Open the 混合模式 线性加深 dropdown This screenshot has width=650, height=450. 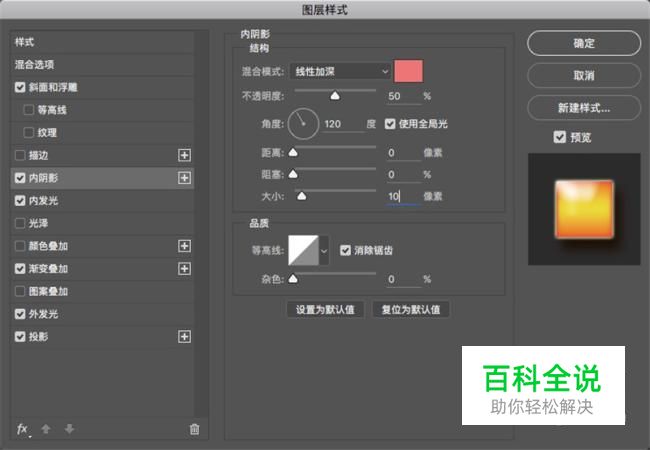pyautogui.click(x=340, y=72)
